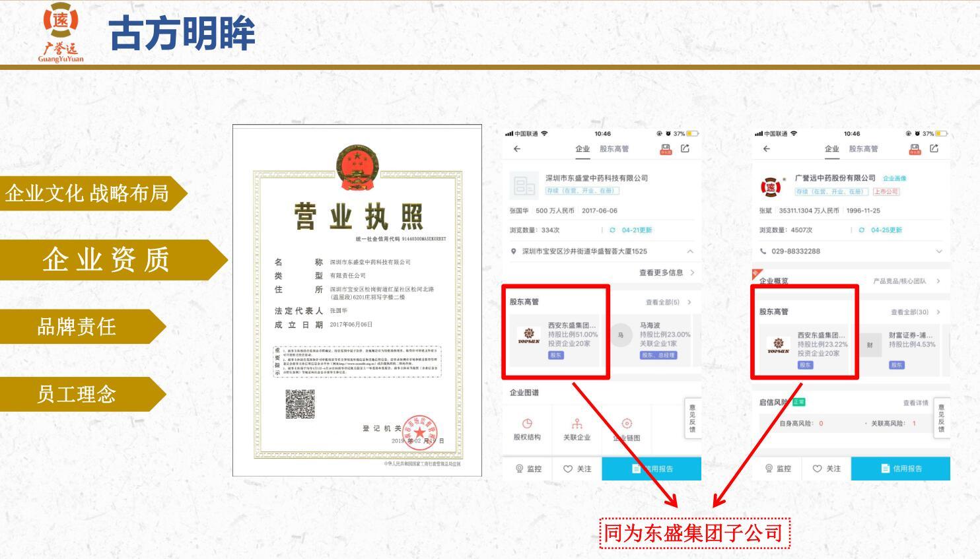This screenshot has height=559, width=980.
Task: Tap 信用报告 button in 广誉远 screen
Action: point(901,469)
